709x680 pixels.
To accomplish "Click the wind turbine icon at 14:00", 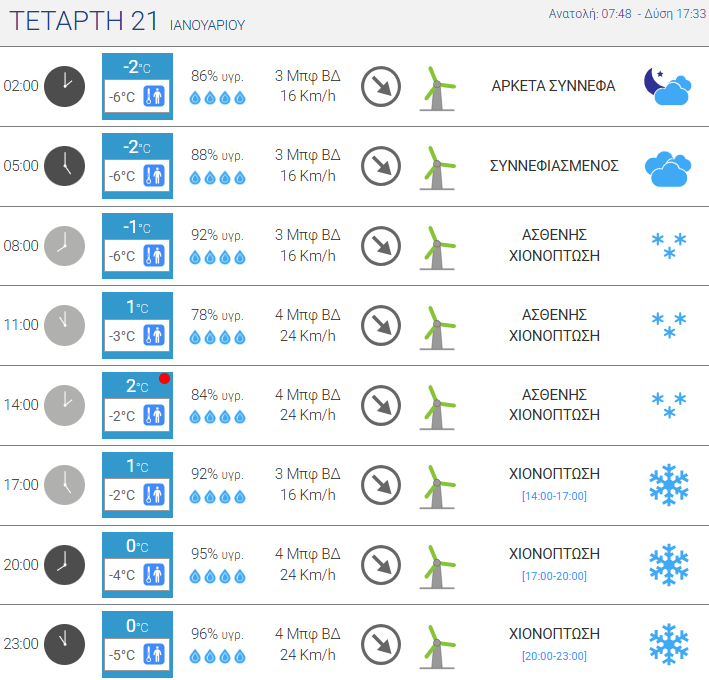I will (x=437, y=407).
